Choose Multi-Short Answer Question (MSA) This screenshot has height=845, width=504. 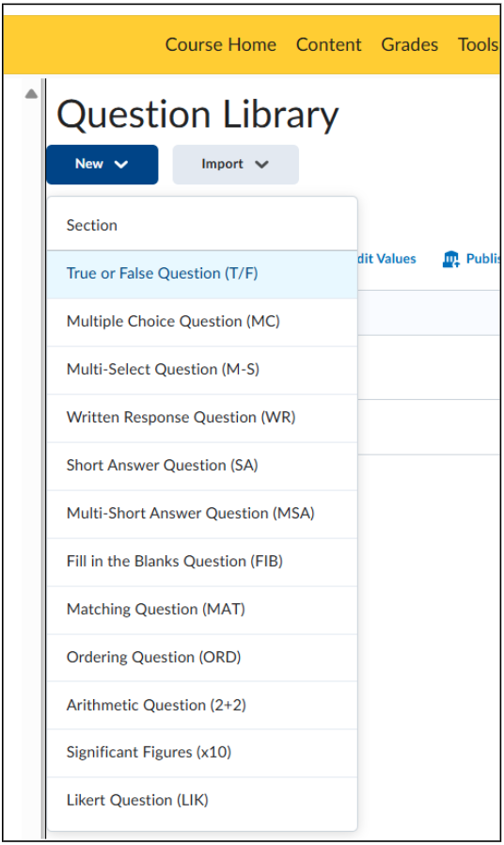[x=202, y=514]
